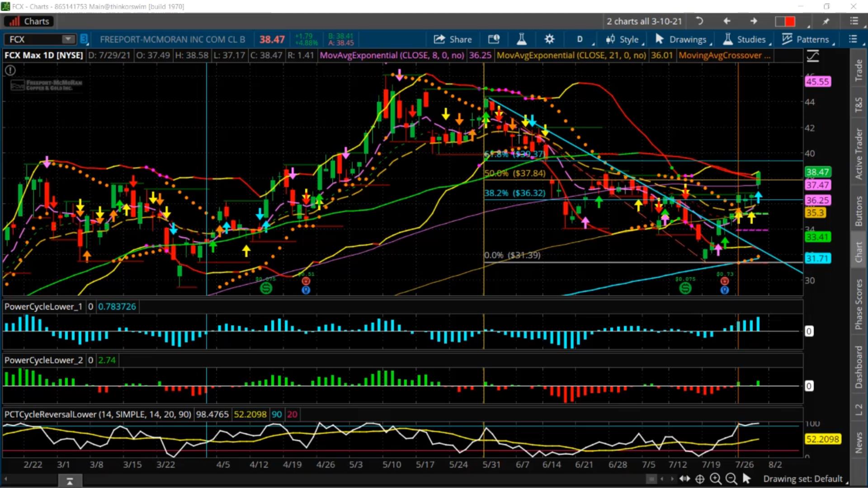Image resolution: width=868 pixels, height=488 pixels.
Task: Click the forward arrow in top bar
Action: pos(753,21)
